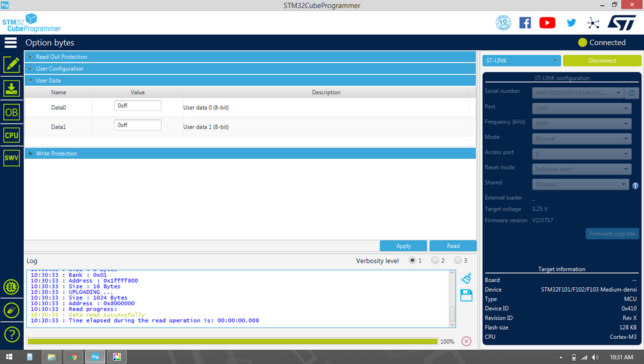Click the volume icon in system tray
Viewport: 644px width, 364px height.
click(595, 358)
